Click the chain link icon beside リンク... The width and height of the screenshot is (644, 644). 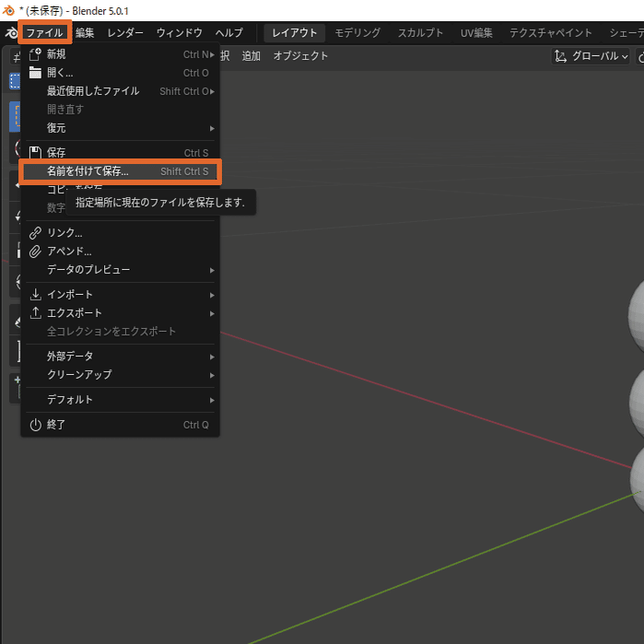pyautogui.click(x=35, y=233)
